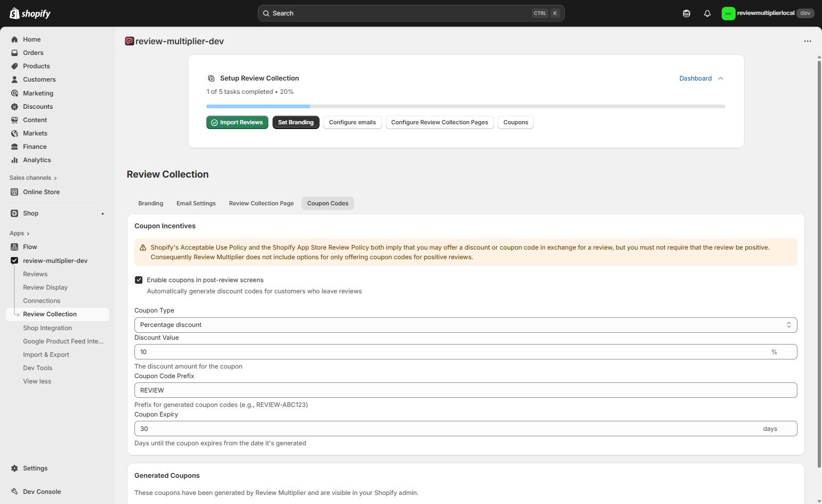
Task: Open the Online Store sales channel
Action: 41,191
